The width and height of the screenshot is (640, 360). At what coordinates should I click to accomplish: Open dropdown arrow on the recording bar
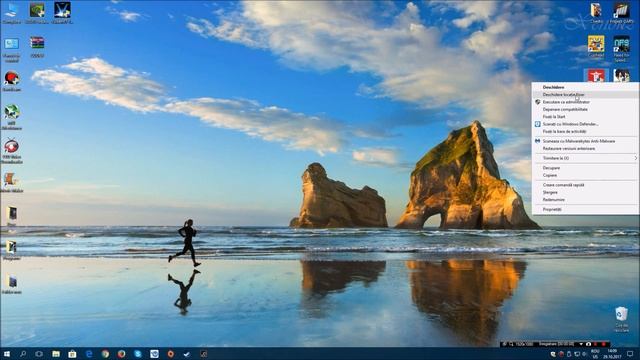point(581,344)
